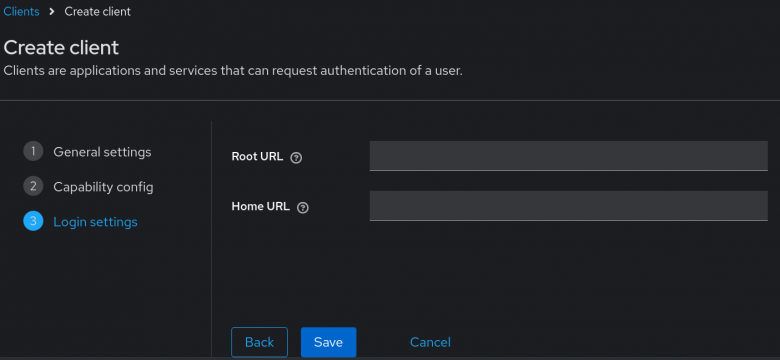Navigate to Clients via the breadcrumb link
Viewport: 780px width, 360px height.
21,11
